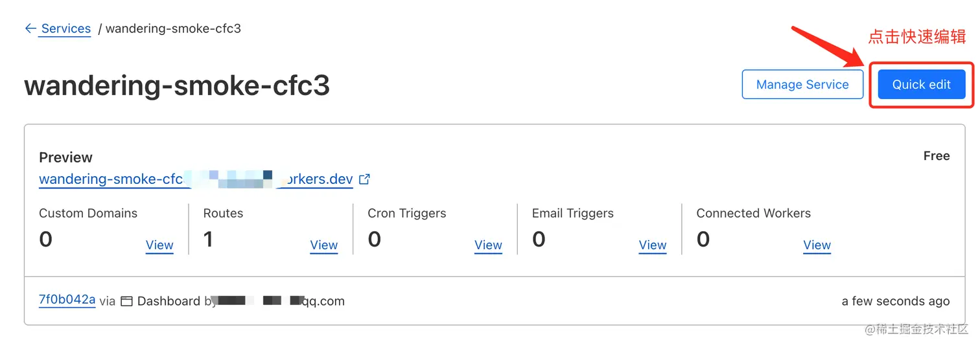
Task: Open the View link for Routes
Action: (x=323, y=245)
